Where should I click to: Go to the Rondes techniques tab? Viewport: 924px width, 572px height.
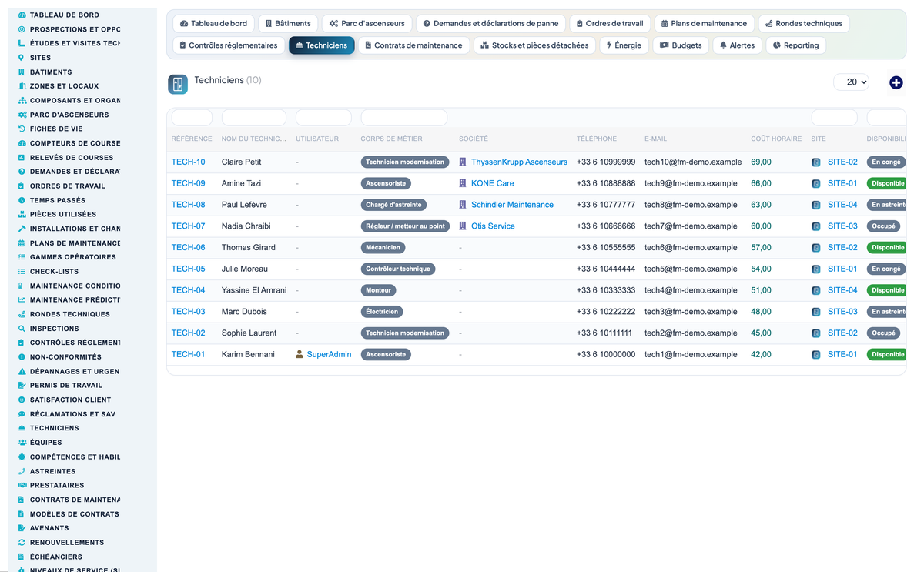click(804, 24)
